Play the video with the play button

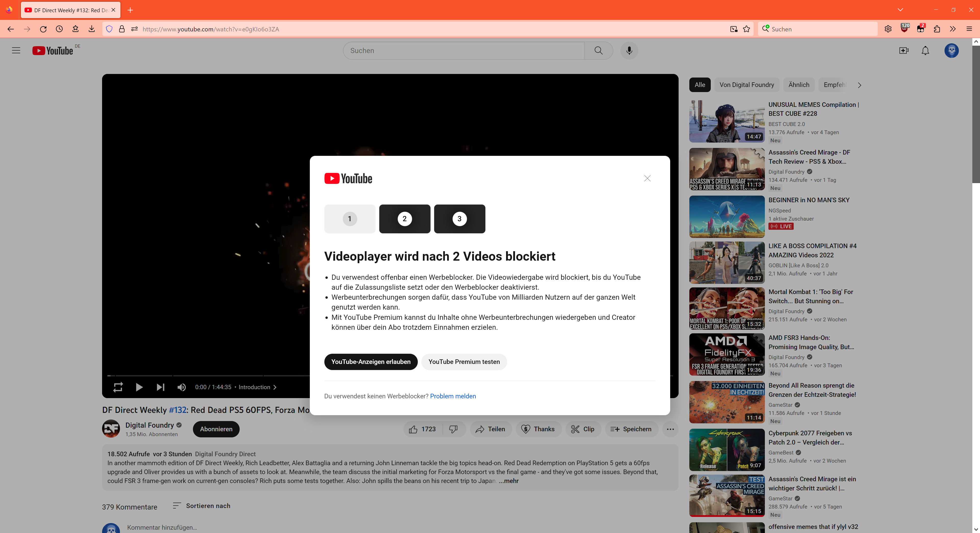point(139,387)
